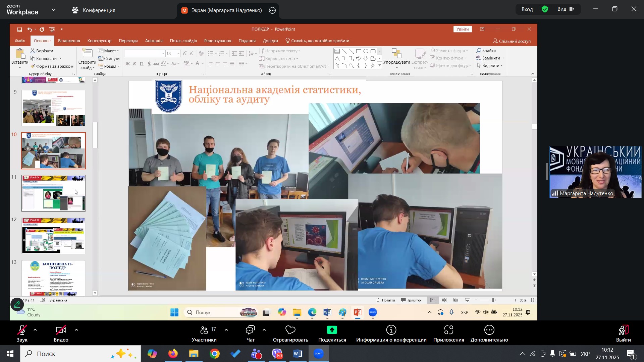Expand audio options arrow beside Звук
The height and width of the screenshot is (362, 644).
(x=36, y=330)
